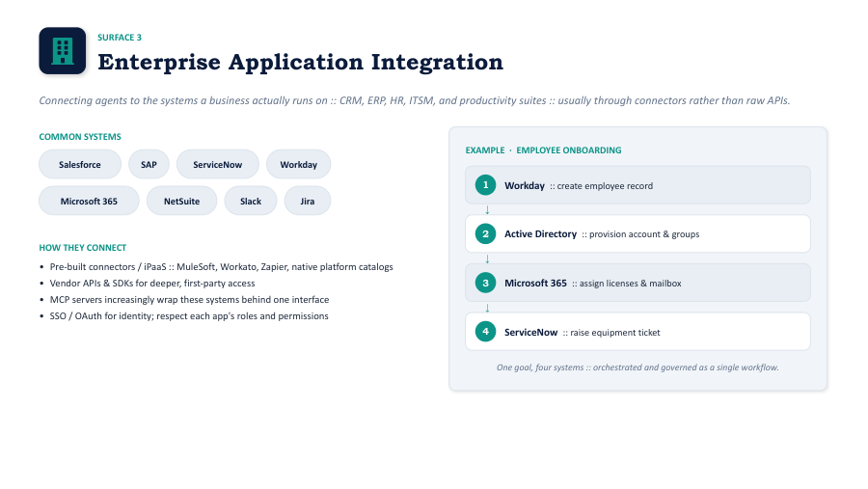Click the 'EXAMPLE · EMPLOYEE ONBOARDING' heading
This screenshot has width=868, height=489.
[544, 150]
